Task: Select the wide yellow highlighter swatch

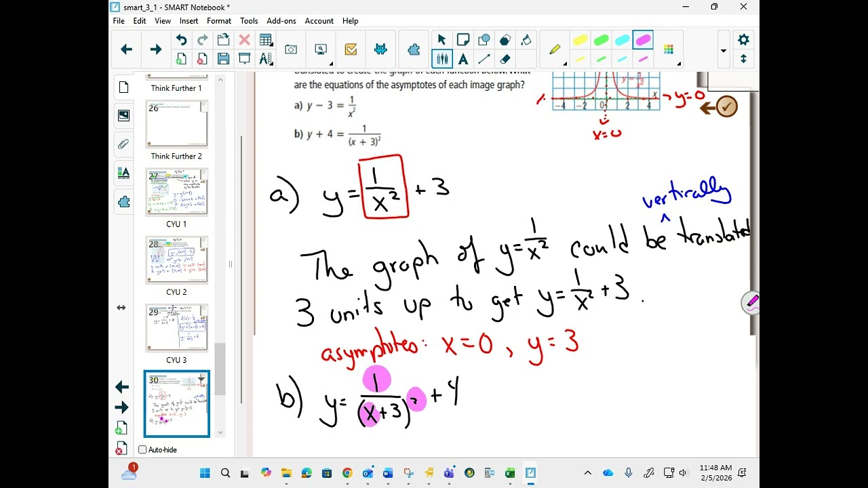Action: pos(580,41)
